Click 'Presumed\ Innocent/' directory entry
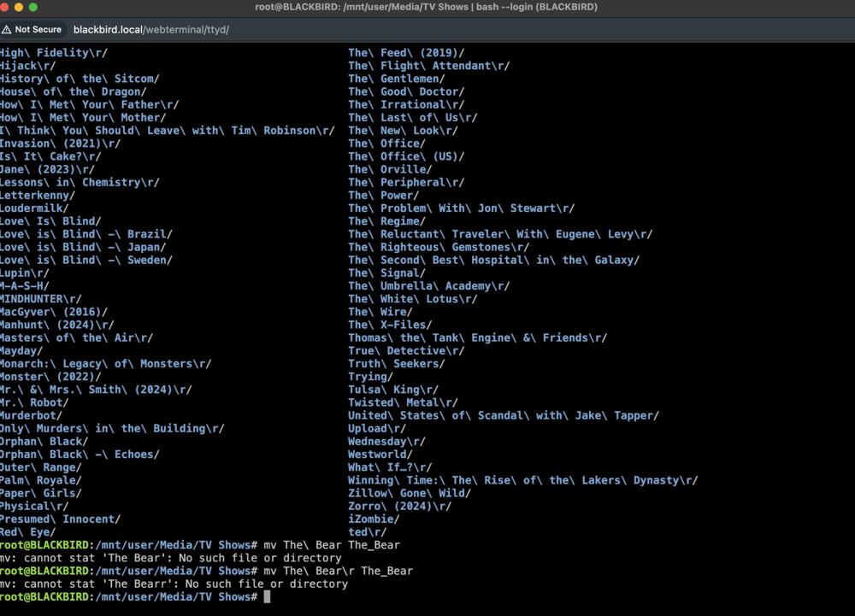This screenshot has width=855, height=616. (x=60, y=519)
